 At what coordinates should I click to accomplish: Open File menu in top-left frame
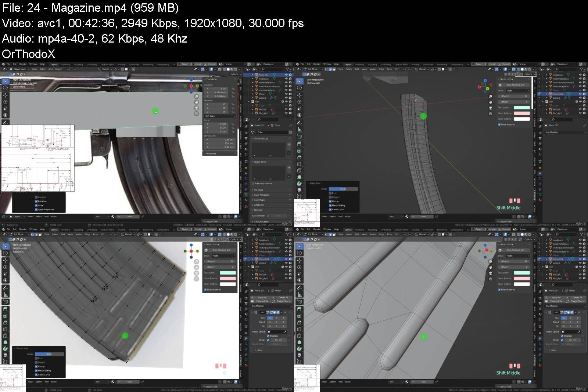[x=8, y=64]
